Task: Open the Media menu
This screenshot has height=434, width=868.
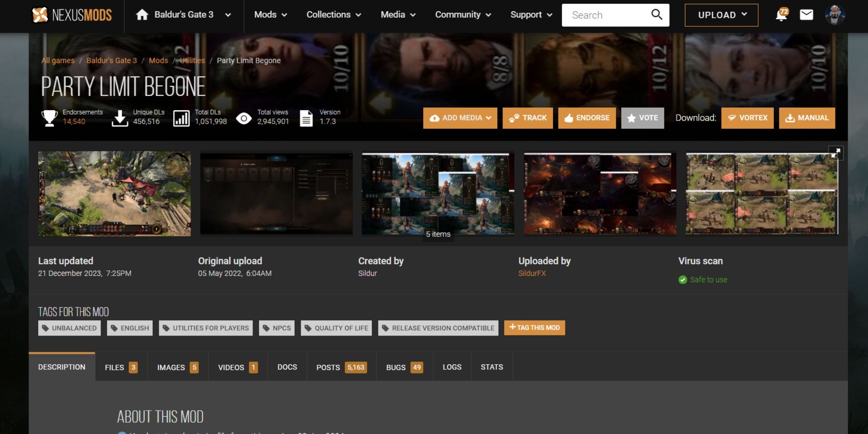Action: [398, 15]
